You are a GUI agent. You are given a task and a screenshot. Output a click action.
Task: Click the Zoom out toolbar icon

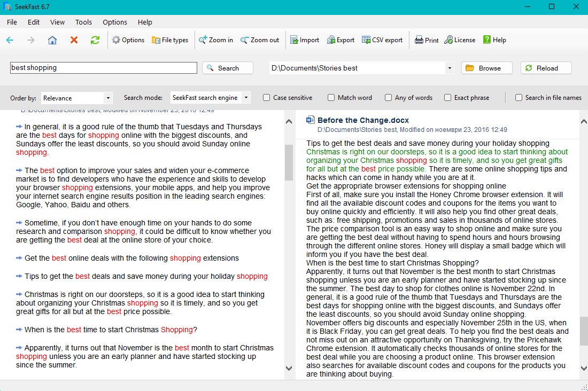tap(260, 40)
